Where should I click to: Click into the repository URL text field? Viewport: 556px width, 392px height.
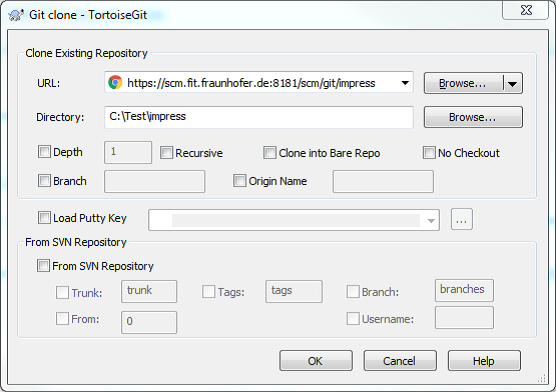click(259, 82)
